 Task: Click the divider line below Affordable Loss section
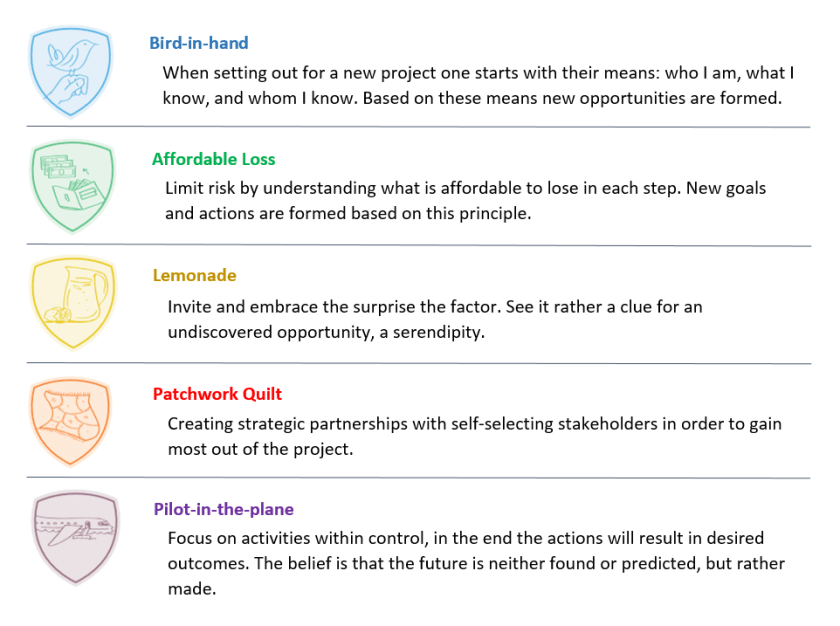pyautogui.click(x=418, y=245)
